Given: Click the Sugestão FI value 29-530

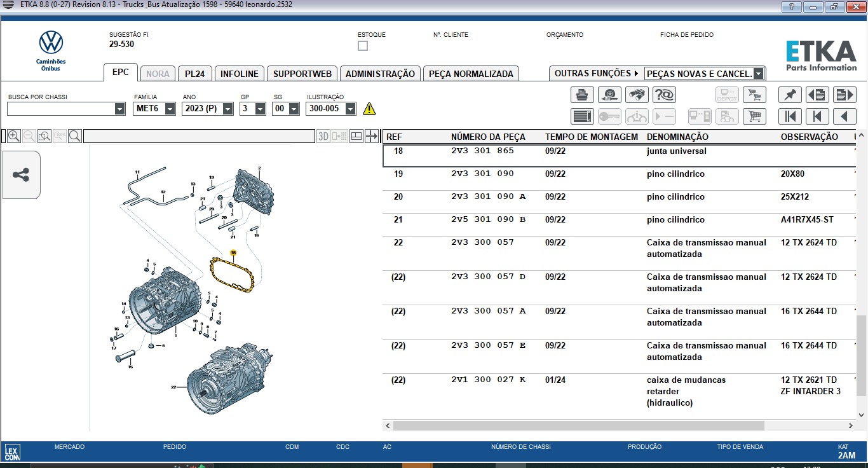Looking at the screenshot, I should tap(121, 45).
